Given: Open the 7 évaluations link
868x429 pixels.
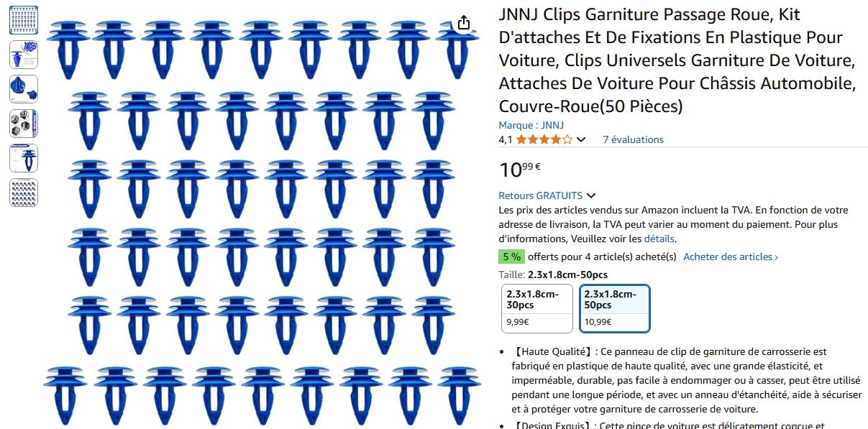Looking at the screenshot, I should 633,139.
